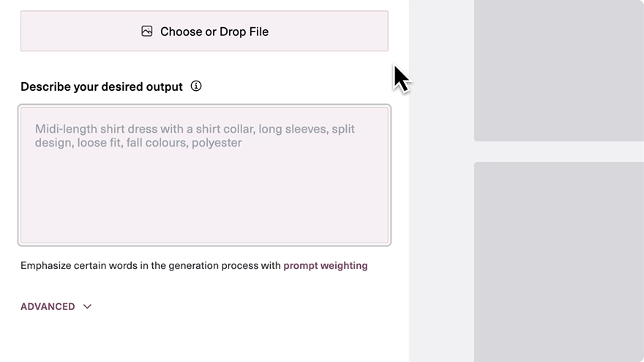Click the picture icon left of Choose or Drop File
This screenshot has height=362, width=644.
pos(146,32)
